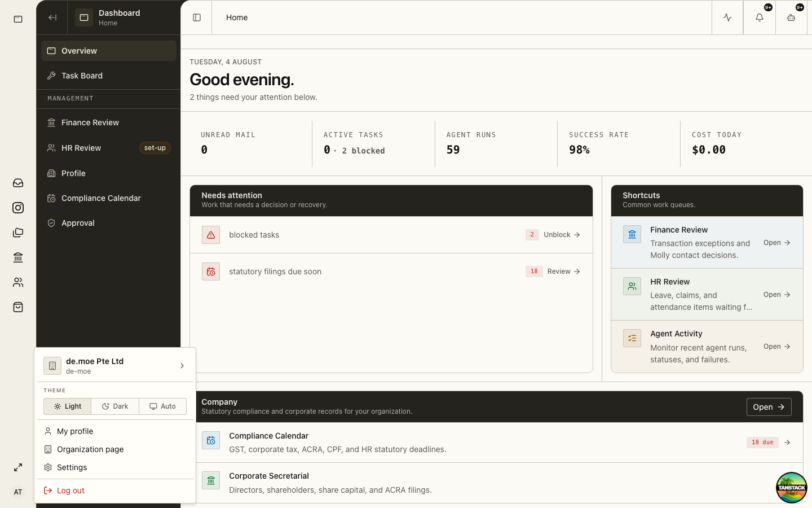Select My profile from the user menu

click(115, 431)
